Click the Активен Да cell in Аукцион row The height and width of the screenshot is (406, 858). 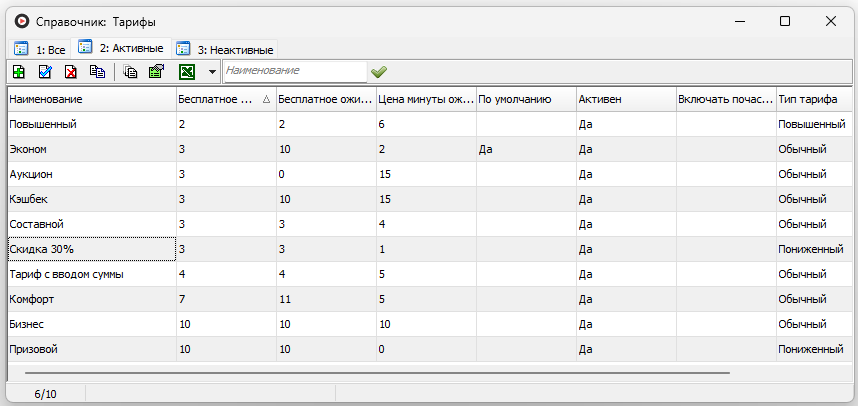[626, 175]
